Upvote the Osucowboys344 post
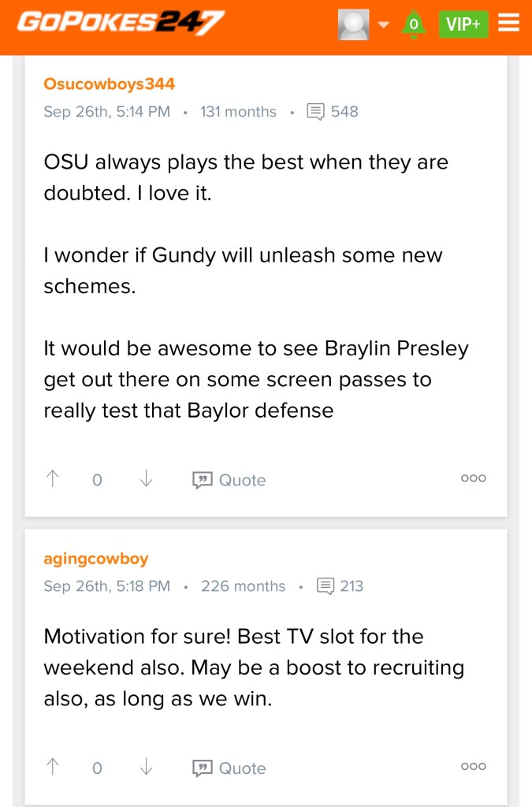 click(x=54, y=479)
